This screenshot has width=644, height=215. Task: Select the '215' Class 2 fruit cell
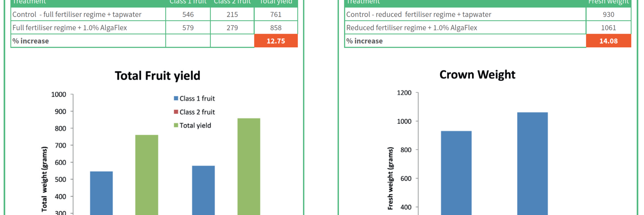click(x=232, y=14)
